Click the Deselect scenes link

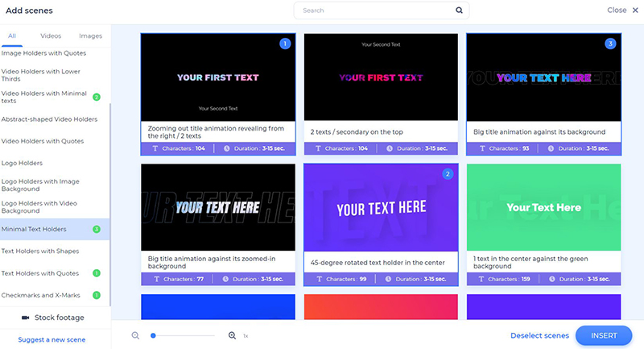tap(539, 335)
